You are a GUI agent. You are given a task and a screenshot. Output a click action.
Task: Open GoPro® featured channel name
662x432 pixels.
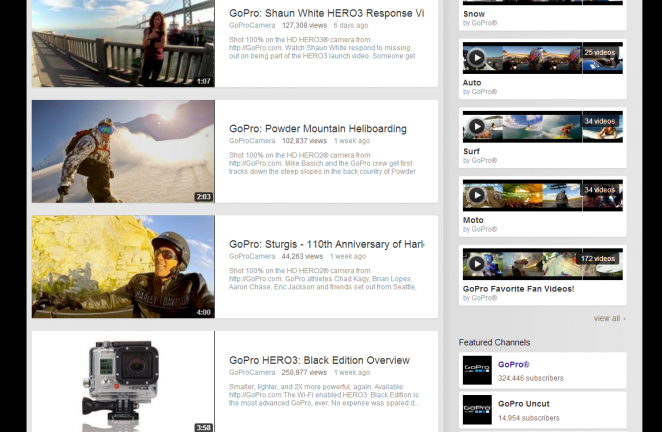[513, 364]
